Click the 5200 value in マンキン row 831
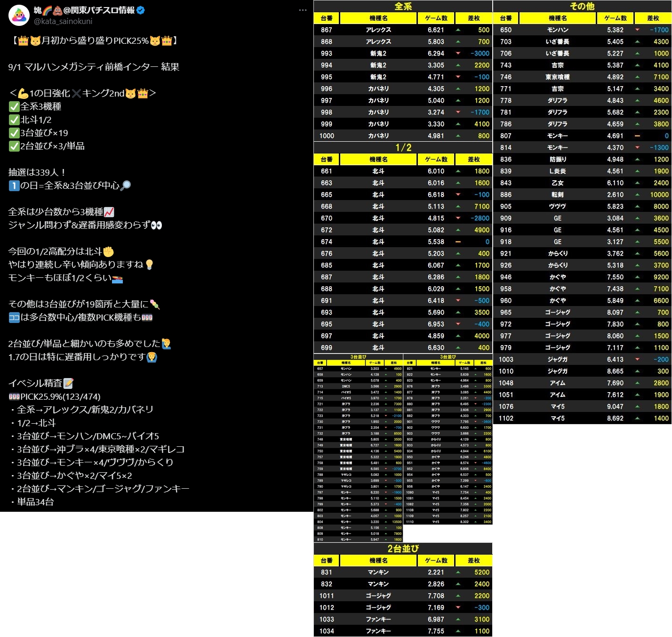Image resolution: width=672 pixels, height=637 pixels. pyautogui.click(x=482, y=572)
